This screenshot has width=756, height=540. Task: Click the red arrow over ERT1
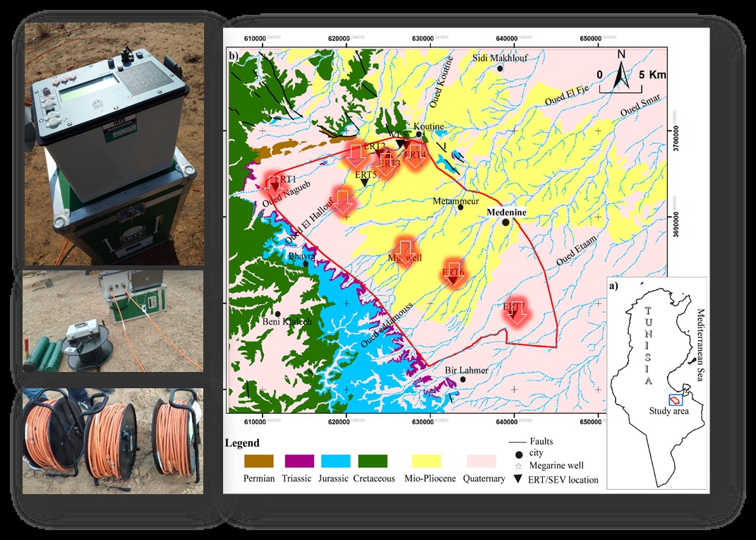click(273, 184)
